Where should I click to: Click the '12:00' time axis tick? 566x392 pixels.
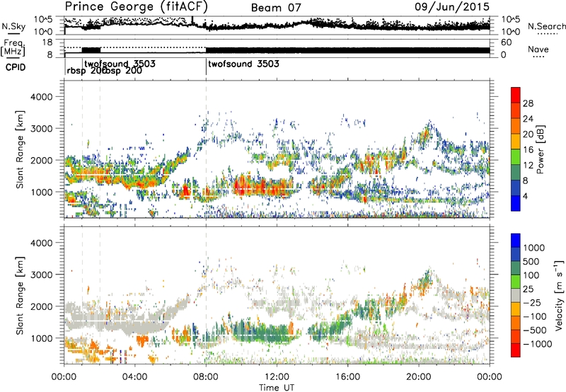coord(277,377)
